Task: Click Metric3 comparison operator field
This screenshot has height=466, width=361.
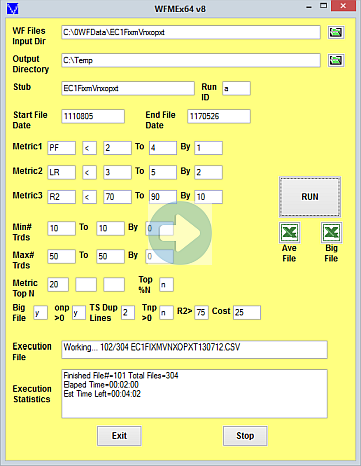Action: click(89, 197)
